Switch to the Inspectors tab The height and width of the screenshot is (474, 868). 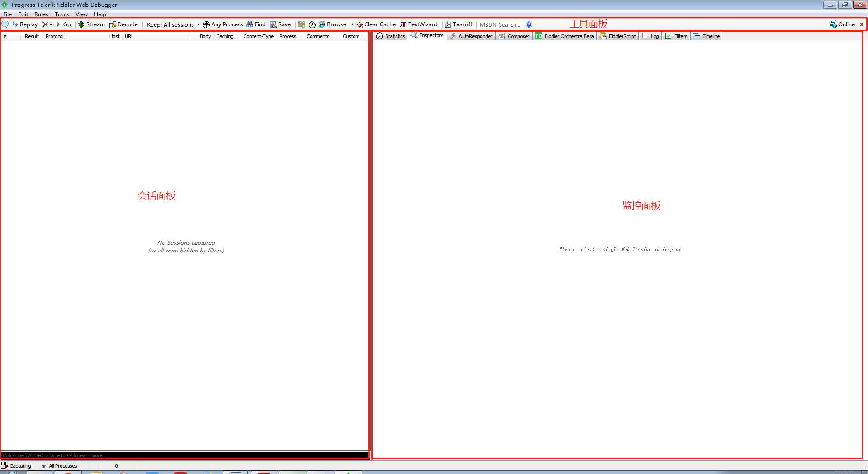[427, 35]
